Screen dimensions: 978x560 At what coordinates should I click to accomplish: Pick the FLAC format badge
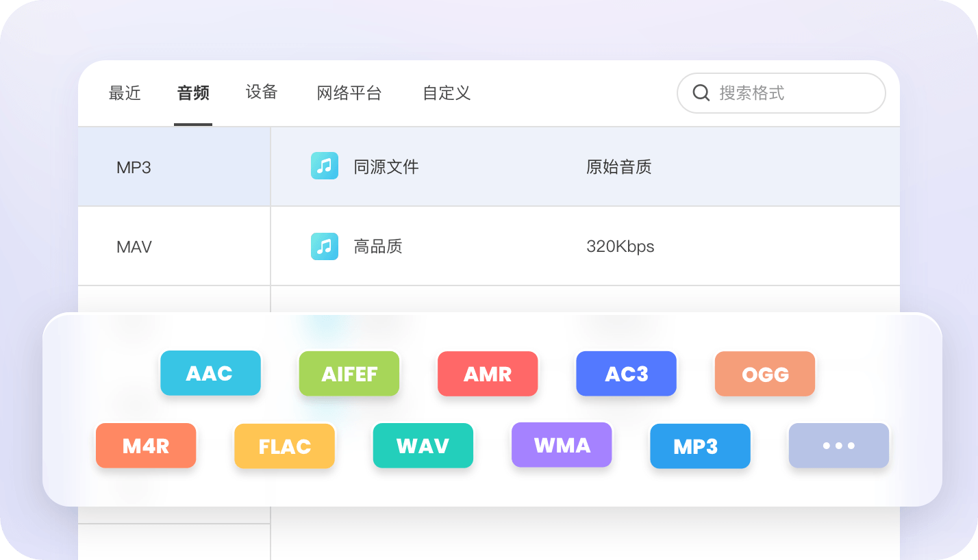(284, 446)
